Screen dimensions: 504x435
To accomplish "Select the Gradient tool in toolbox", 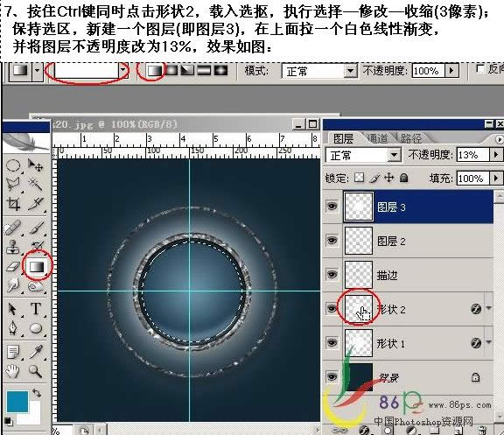I will (37, 267).
